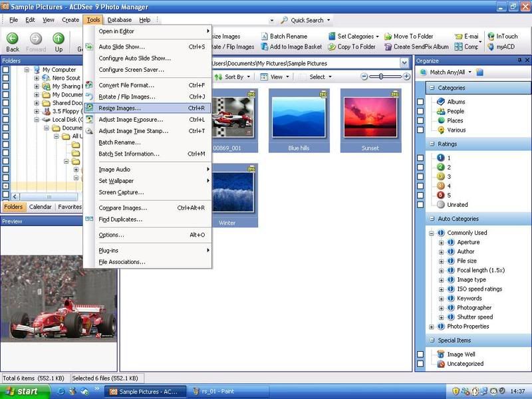Click the Image Well icon

tap(441, 354)
